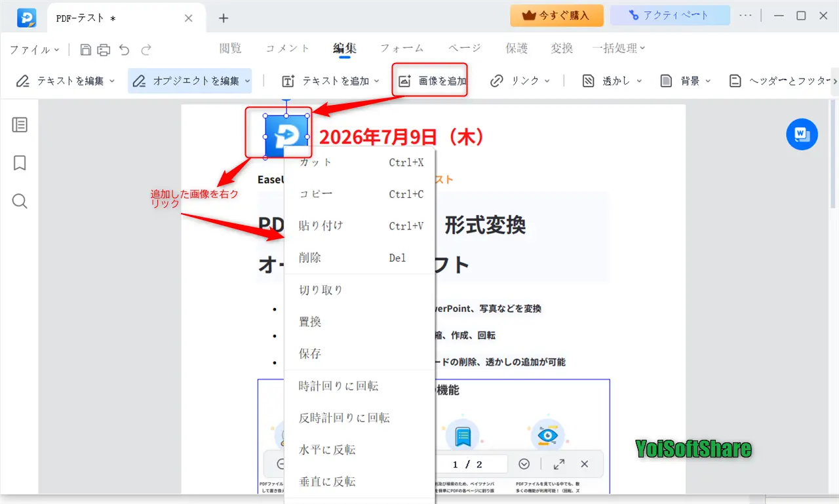Choose 置換 in context menu
Screen dimensions: 839x504
(x=359, y=322)
